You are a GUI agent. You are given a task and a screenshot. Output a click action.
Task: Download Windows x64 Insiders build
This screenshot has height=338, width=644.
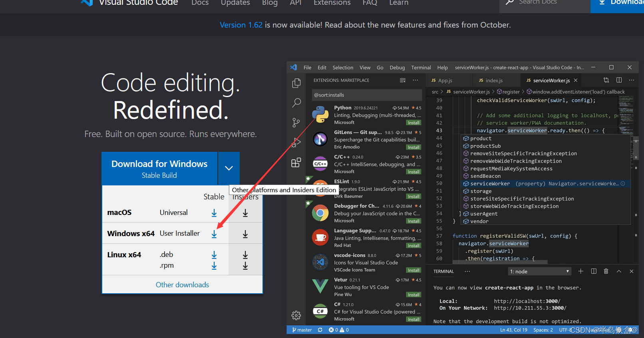(x=245, y=235)
